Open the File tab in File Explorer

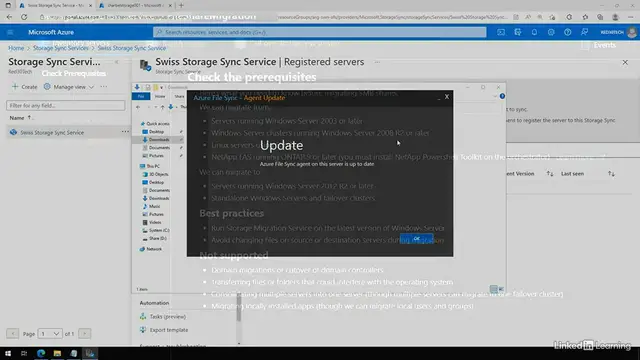pos(141,96)
